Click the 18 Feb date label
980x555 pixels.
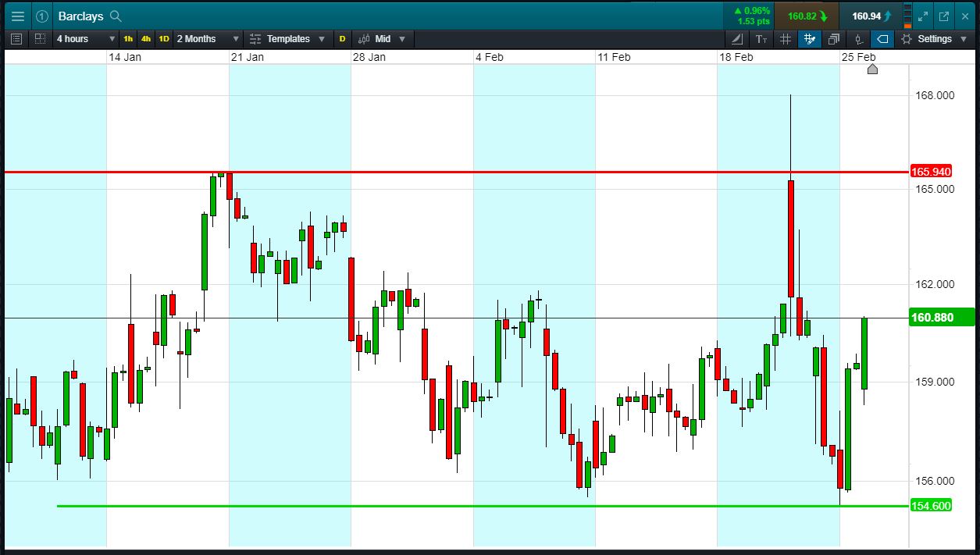point(736,57)
